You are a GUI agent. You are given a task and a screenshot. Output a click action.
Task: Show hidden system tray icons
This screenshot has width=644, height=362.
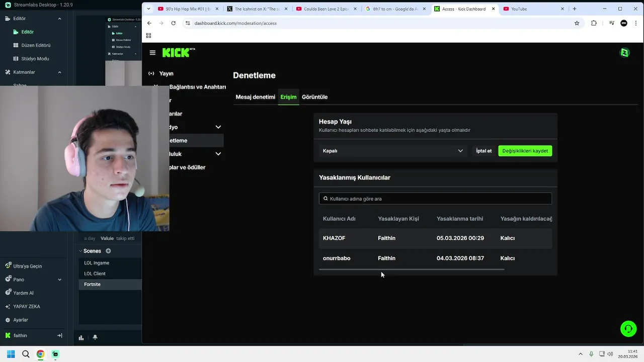pyautogui.click(x=580, y=354)
